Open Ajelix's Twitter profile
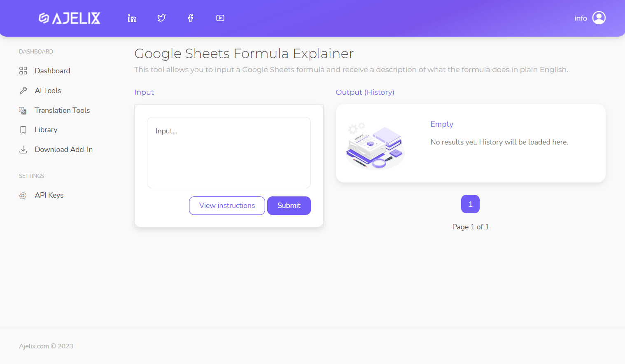Viewport: 625px width, 364px height. point(161,18)
